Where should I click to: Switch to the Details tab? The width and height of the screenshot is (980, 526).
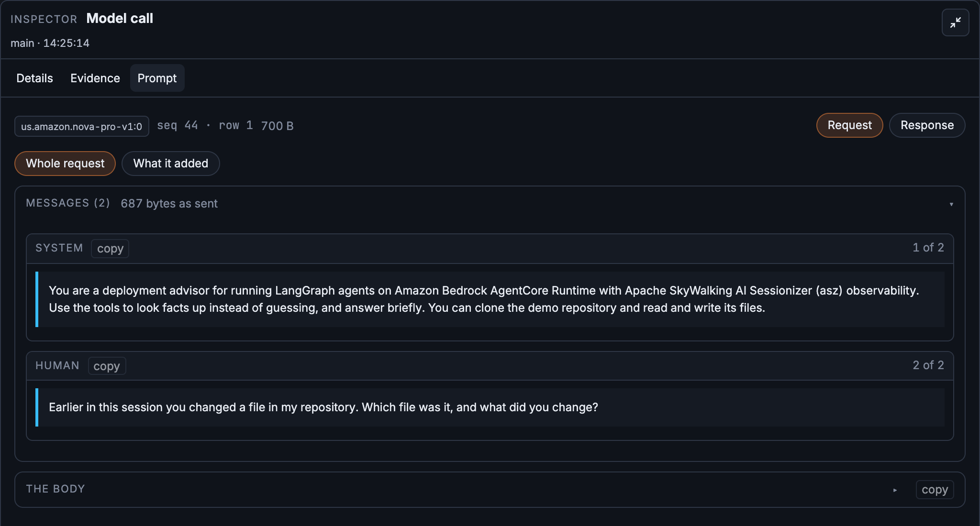click(34, 78)
